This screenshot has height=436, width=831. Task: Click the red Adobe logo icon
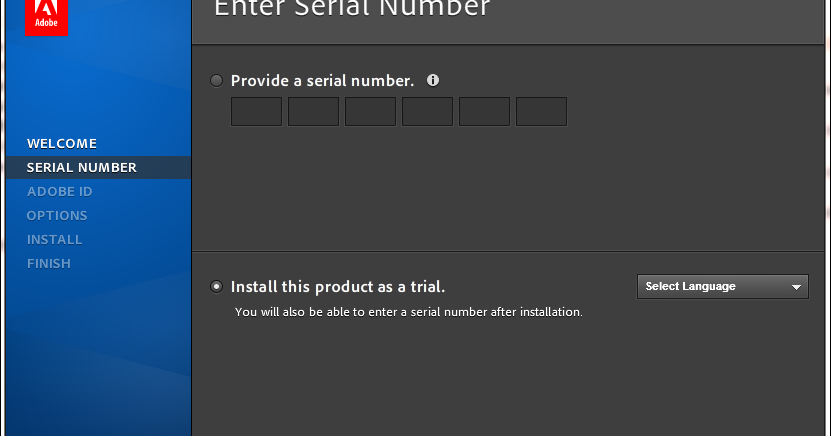click(46, 17)
